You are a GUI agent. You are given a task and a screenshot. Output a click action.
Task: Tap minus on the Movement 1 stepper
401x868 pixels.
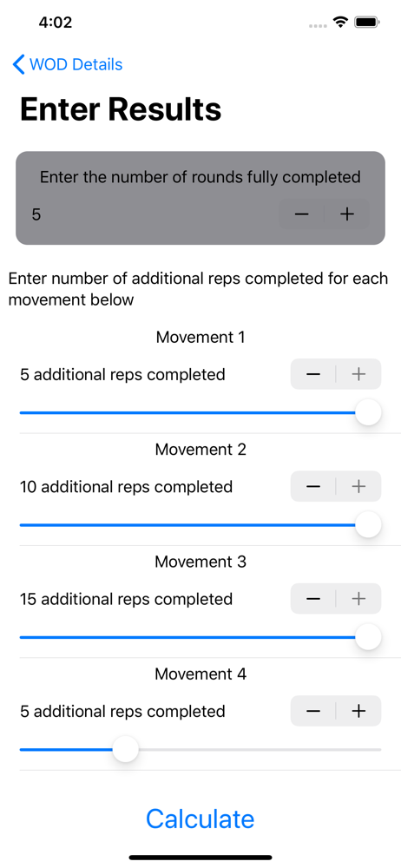(313, 374)
